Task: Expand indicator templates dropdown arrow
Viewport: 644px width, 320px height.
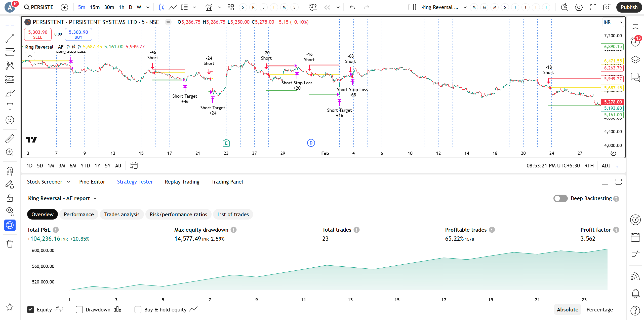Action: coord(219,7)
